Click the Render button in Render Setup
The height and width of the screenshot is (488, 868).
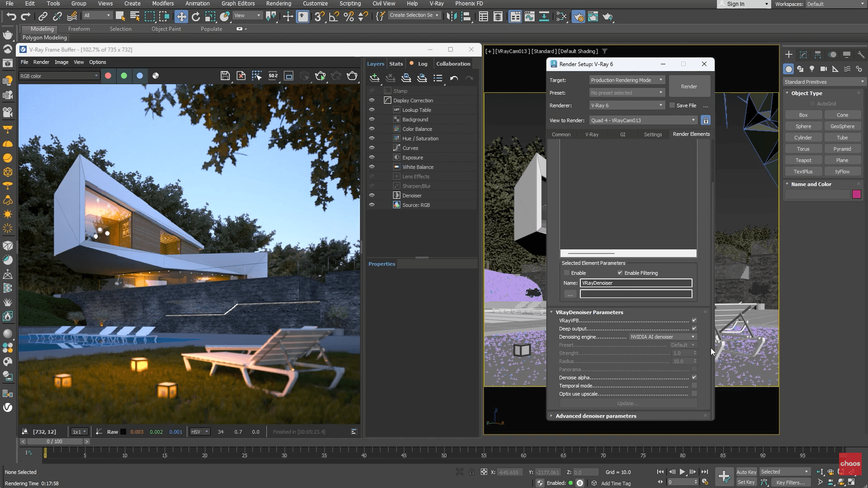click(x=689, y=86)
